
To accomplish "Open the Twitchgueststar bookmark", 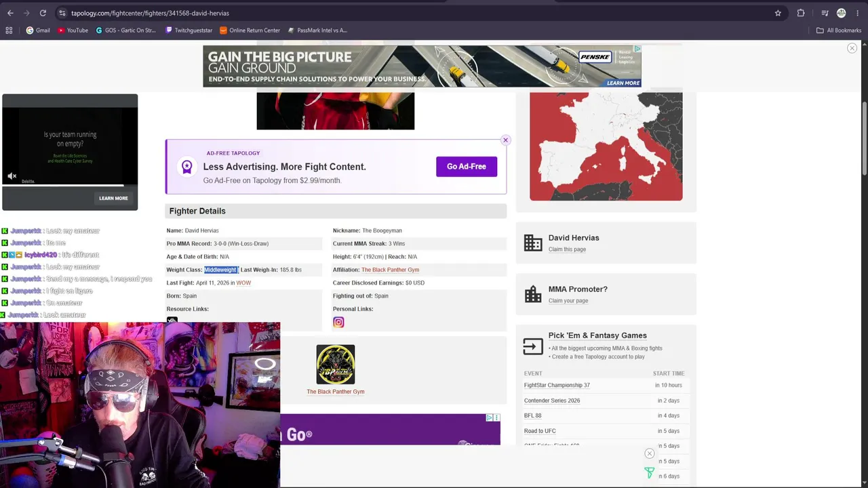I will click(189, 30).
